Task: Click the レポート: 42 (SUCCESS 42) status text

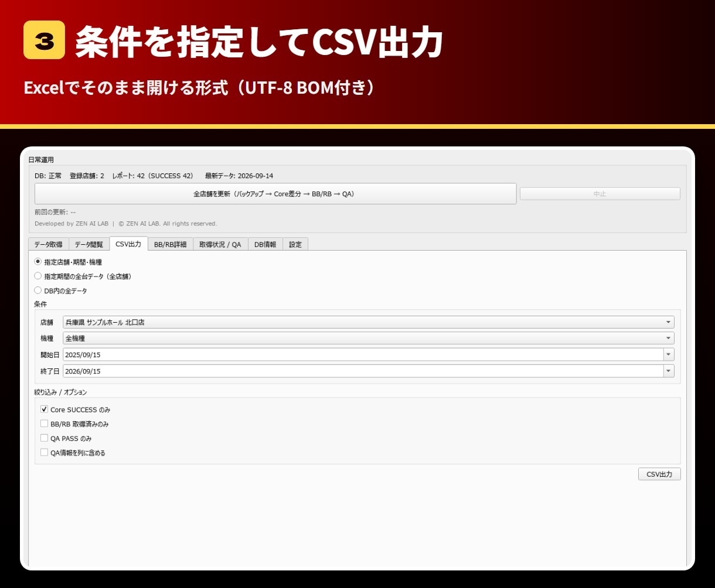Action: (153, 176)
